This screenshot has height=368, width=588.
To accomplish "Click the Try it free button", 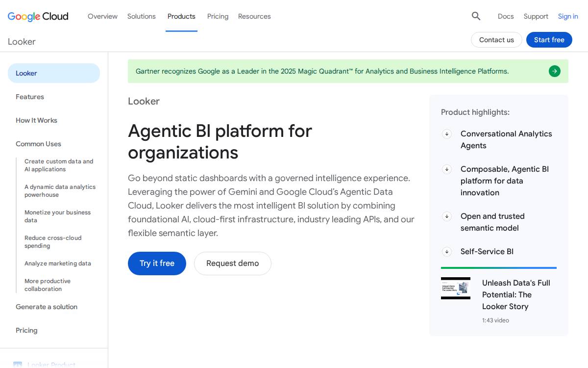I will pos(157,263).
